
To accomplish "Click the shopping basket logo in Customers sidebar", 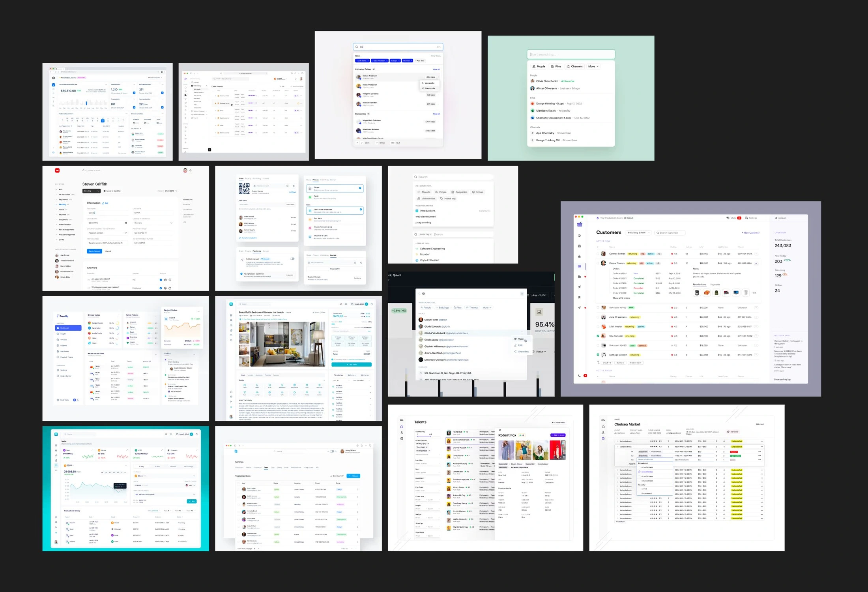I will click(x=580, y=225).
